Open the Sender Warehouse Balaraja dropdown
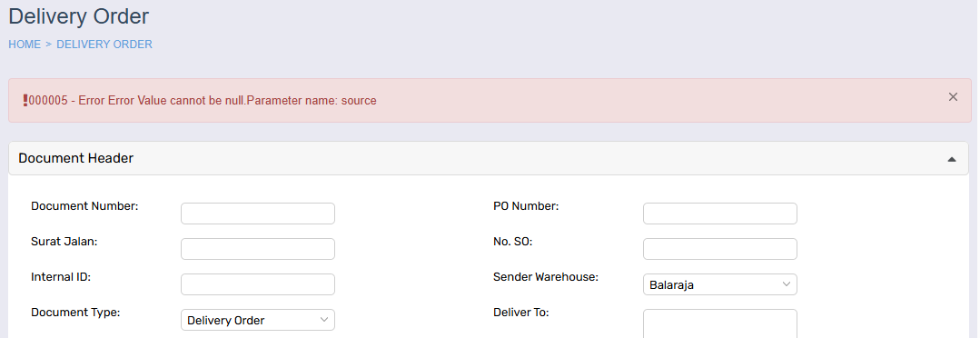This screenshot has width=980, height=338. pos(720,284)
